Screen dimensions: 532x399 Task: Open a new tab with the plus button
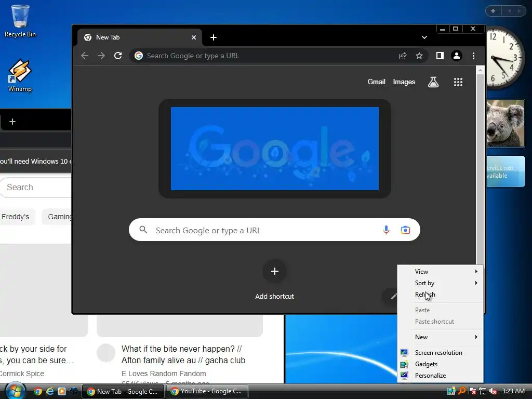pos(214,37)
